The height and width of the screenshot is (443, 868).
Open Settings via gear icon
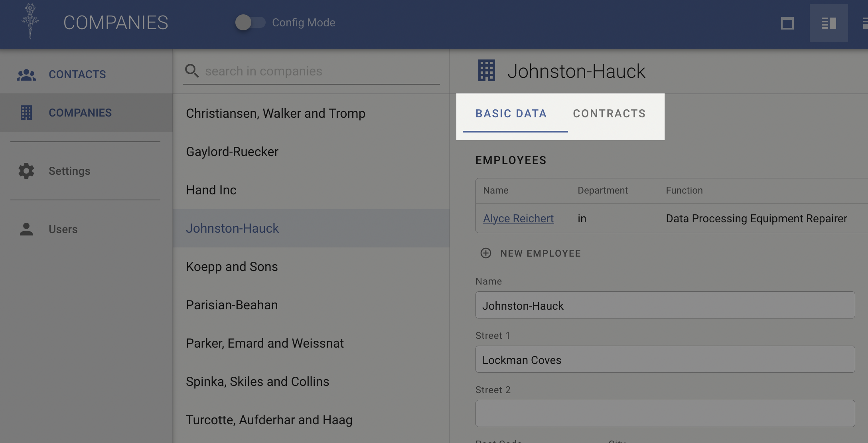26,171
